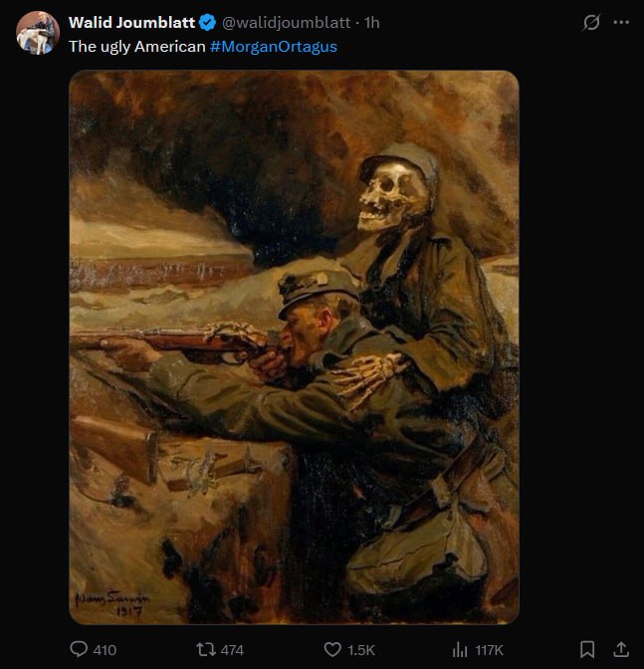
Task: Click the views bar chart icon
Action: pyautogui.click(x=460, y=649)
